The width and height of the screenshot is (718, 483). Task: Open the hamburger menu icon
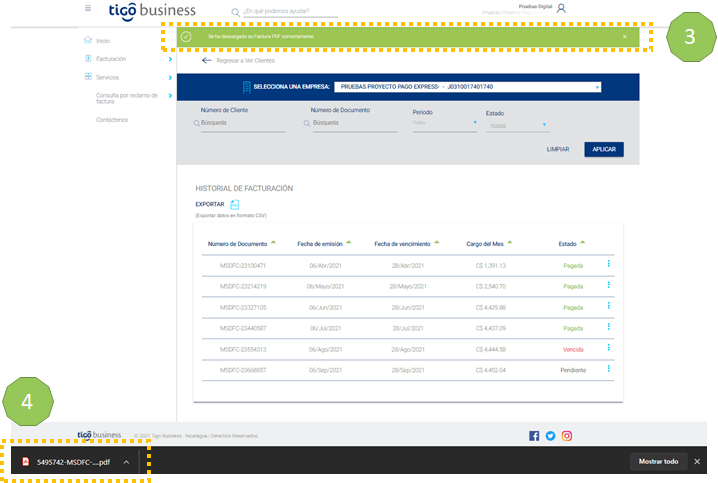(x=88, y=8)
